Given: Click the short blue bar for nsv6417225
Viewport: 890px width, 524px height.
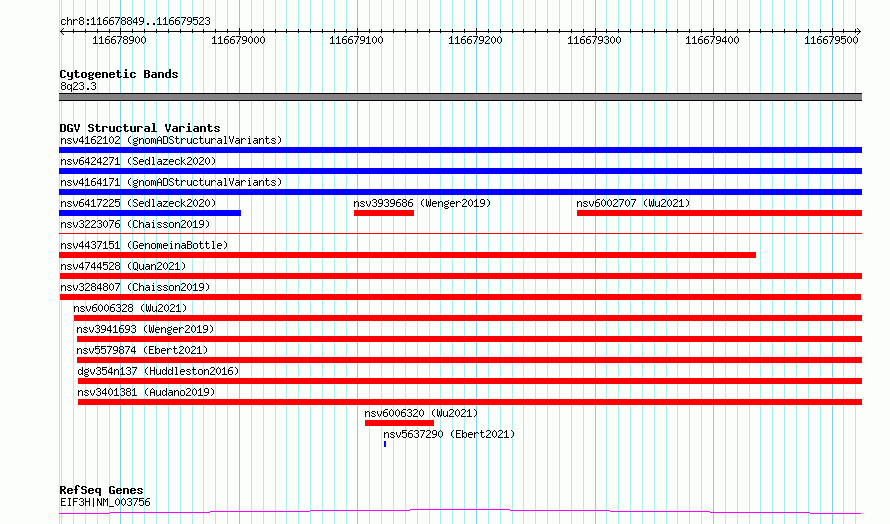Looking at the screenshot, I should pos(150,213).
